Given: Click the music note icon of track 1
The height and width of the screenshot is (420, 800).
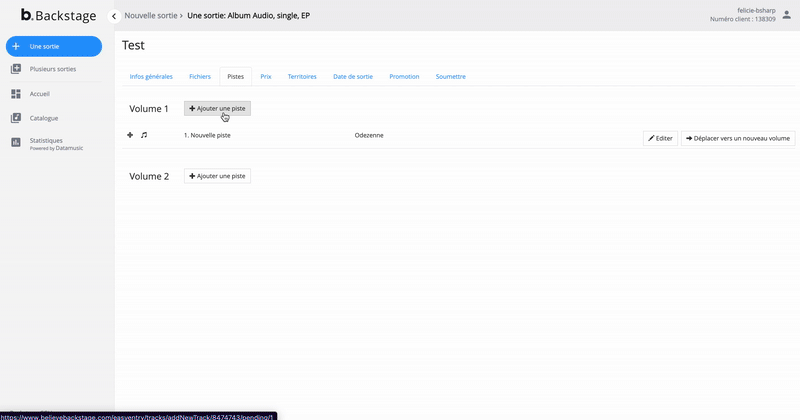Looking at the screenshot, I should coord(144,135).
